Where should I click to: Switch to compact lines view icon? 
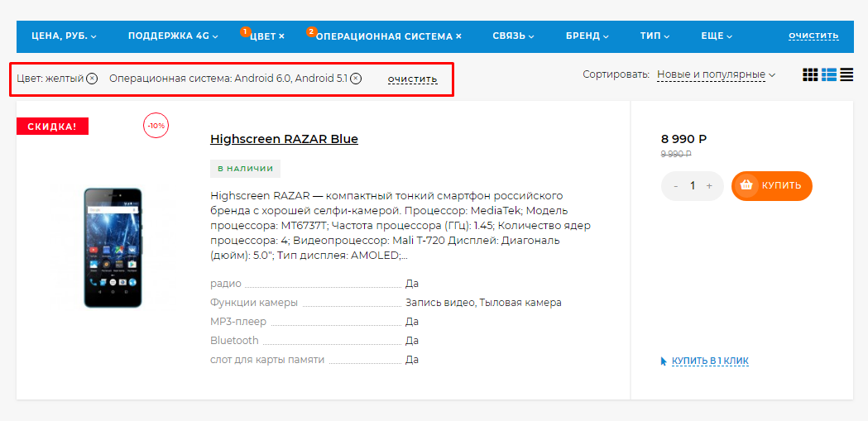846,75
